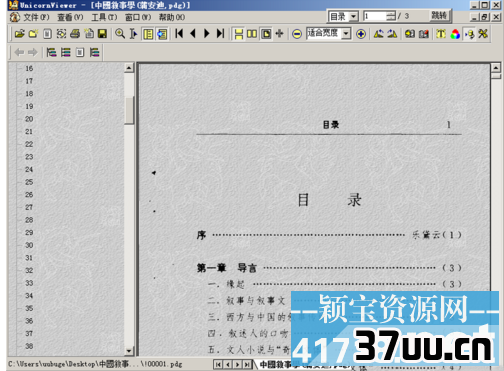Click the save floppy disk icon

tap(102, 34)
